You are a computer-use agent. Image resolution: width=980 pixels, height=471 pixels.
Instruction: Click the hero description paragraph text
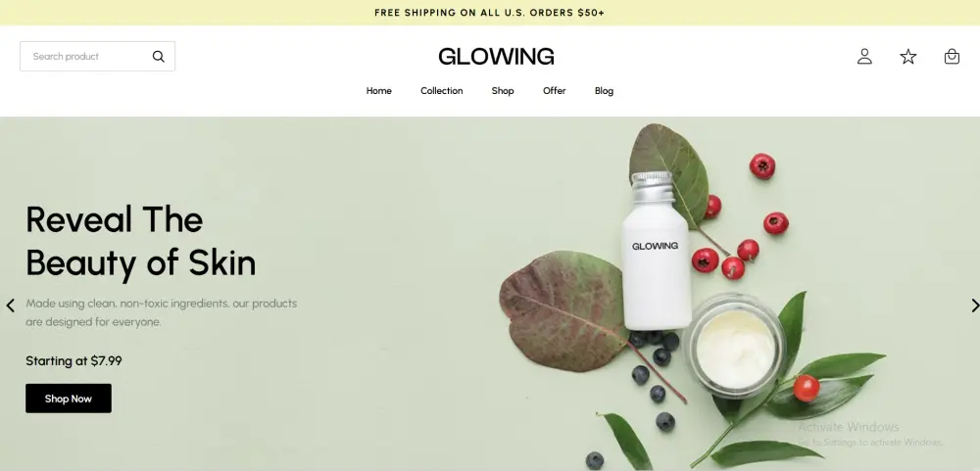coord(162,312)
